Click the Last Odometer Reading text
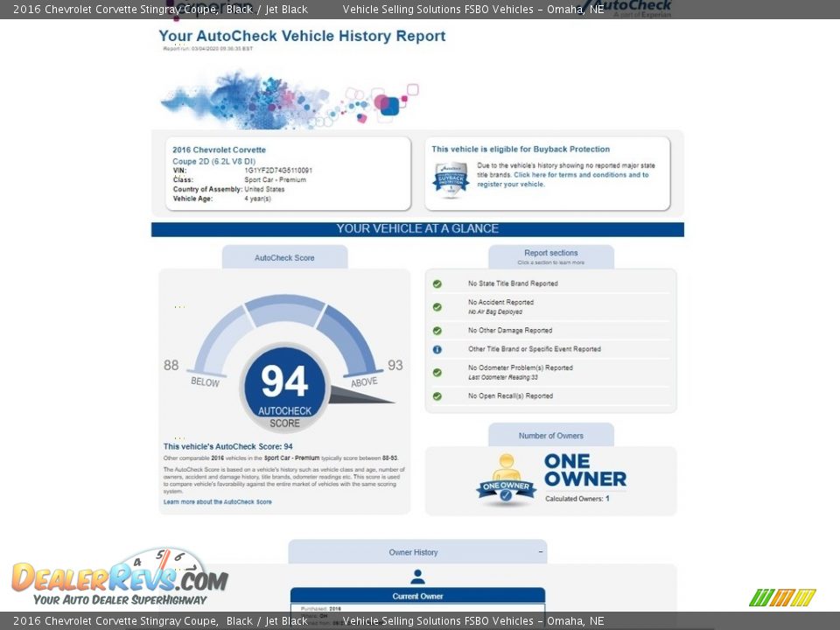This screenshot has width=840, height=630. (503, 378)
